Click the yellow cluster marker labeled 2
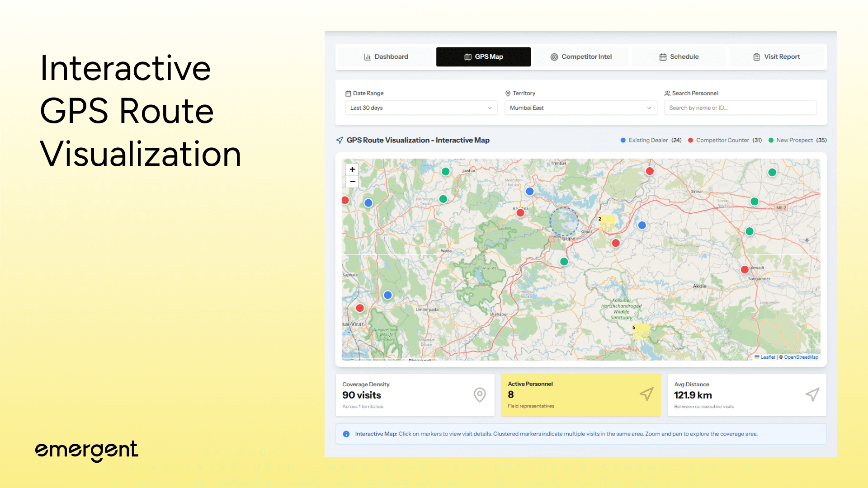This screenshot has width=868, height=488. pos(607,222)
